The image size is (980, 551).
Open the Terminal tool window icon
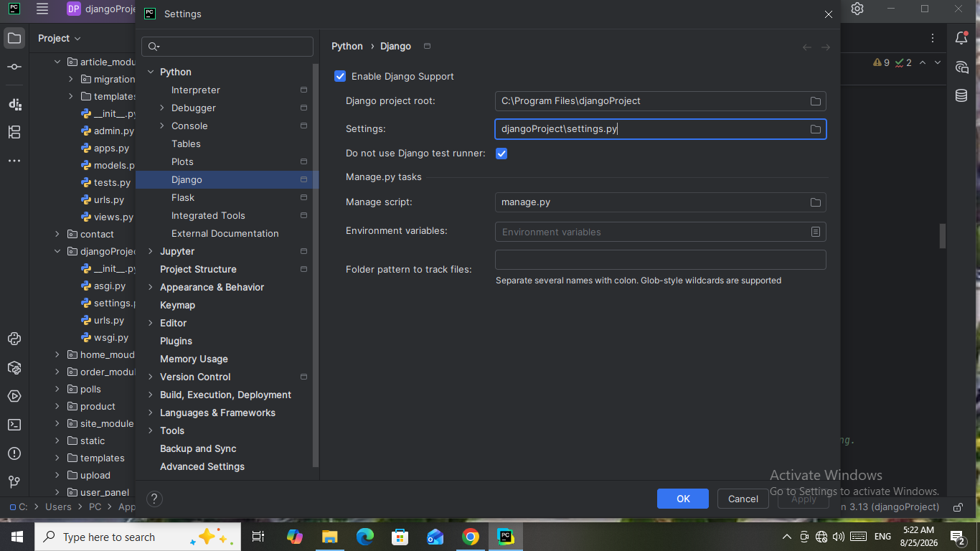click(x=14, y=425)
